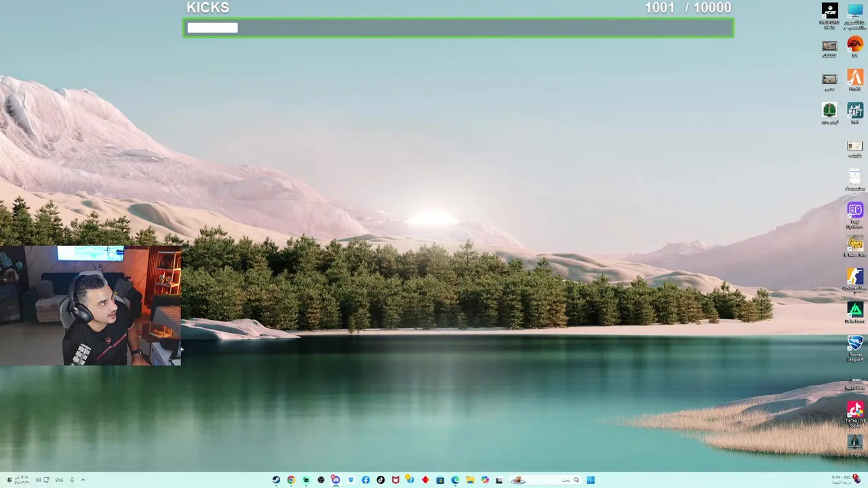Open the It Takes Two desktop shortcut
Screen dimensions: 868x488
point(854,245)
